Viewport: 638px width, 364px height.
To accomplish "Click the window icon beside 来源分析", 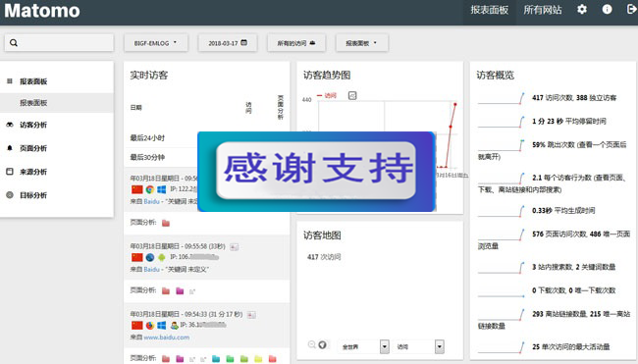I will point(10,172).
